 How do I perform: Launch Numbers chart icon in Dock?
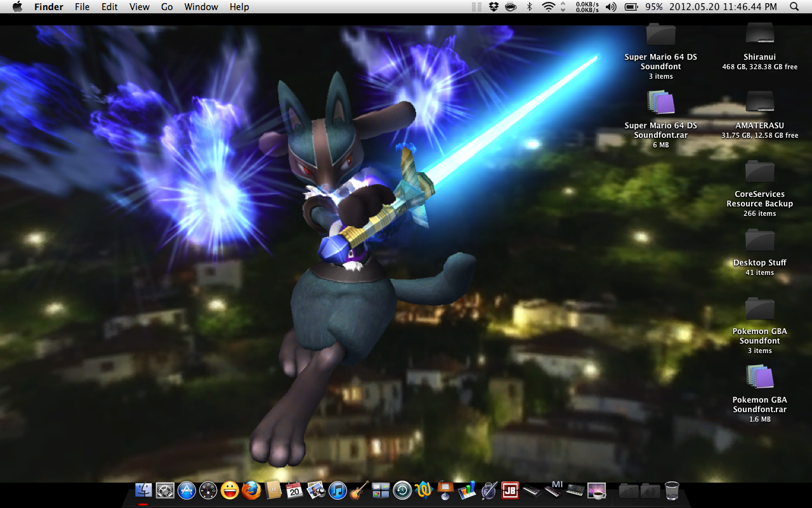click(x=467, y=490)
